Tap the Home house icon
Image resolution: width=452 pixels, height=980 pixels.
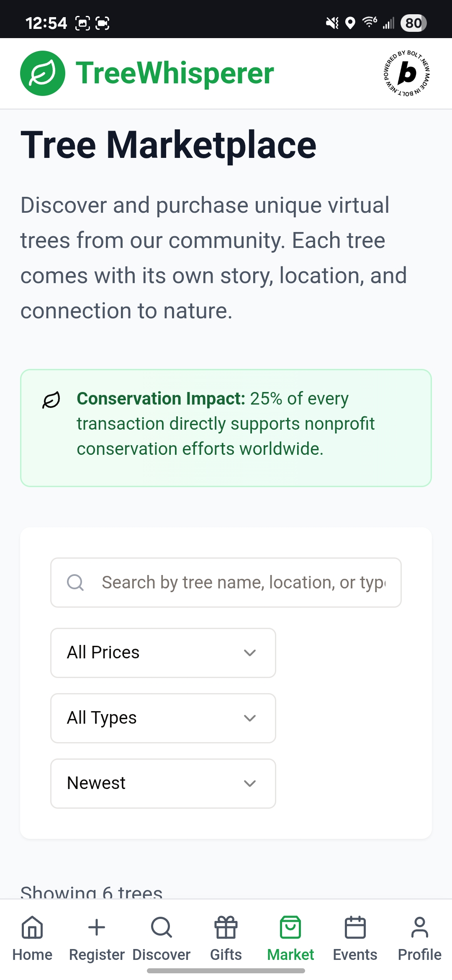pos(32,927)
